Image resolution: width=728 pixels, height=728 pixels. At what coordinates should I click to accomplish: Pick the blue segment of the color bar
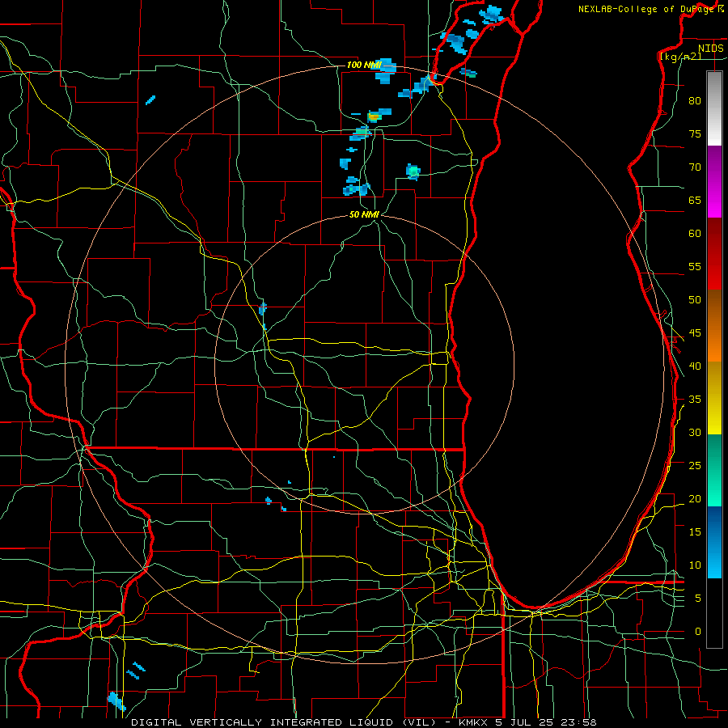point(714,542)
